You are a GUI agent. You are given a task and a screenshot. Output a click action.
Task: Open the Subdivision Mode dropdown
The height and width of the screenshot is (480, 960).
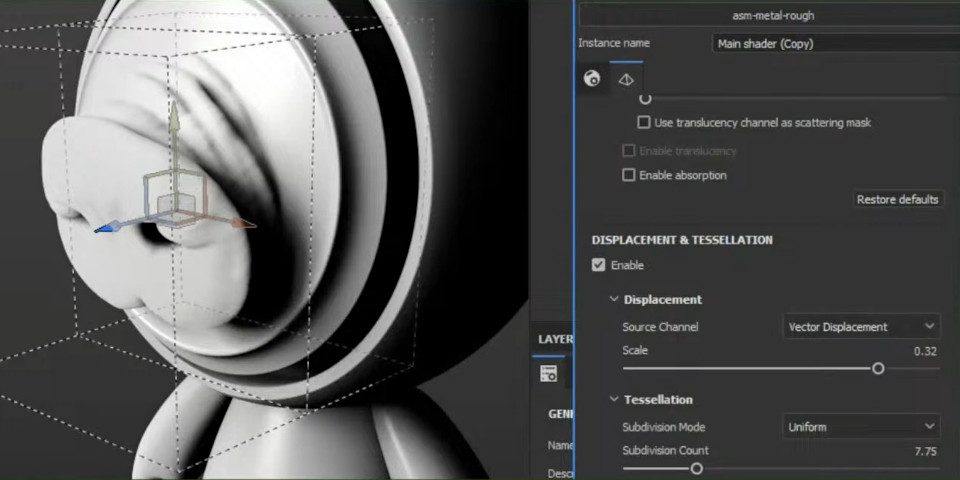[x=860, y=427]
